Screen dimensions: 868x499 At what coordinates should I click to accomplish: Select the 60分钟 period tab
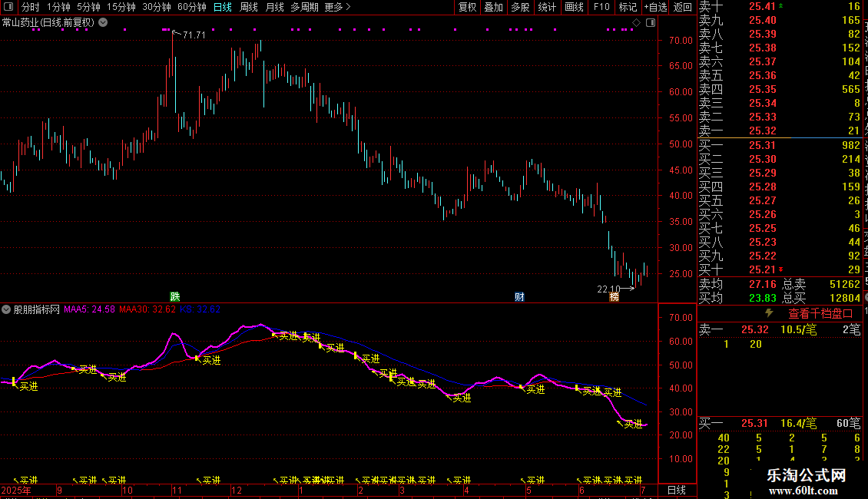pyautogui.click(x=191, y=7)
